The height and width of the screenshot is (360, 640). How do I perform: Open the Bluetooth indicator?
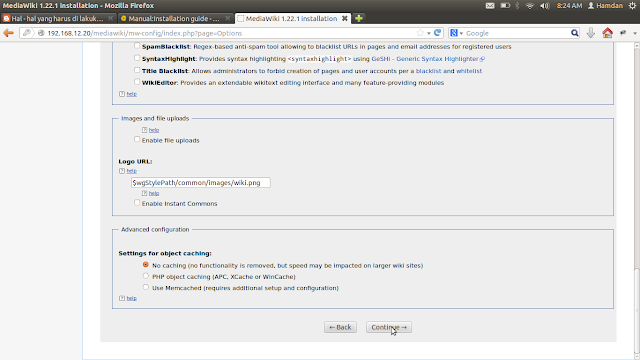518,6
